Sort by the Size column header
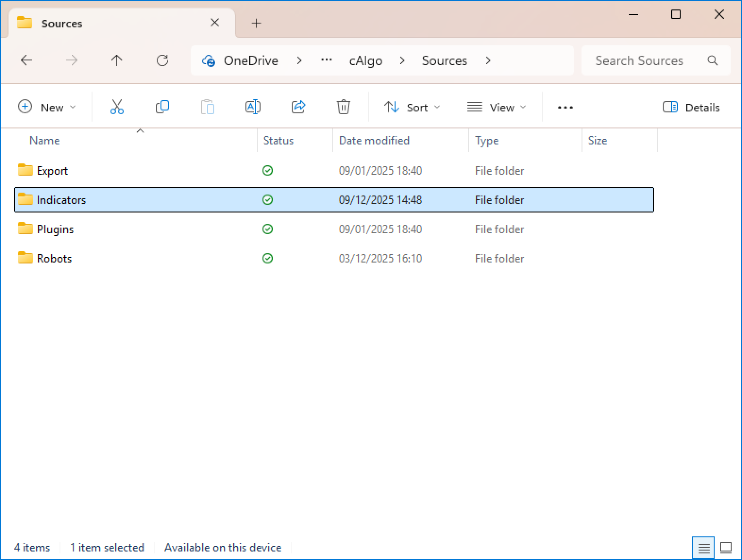The image size is (742, 560). [620, 140]
